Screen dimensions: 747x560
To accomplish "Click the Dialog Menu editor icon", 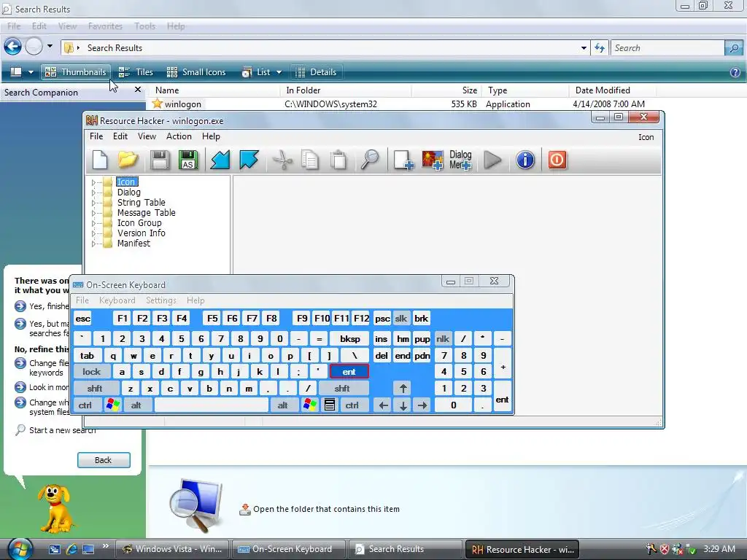I will tap(460, 160).
